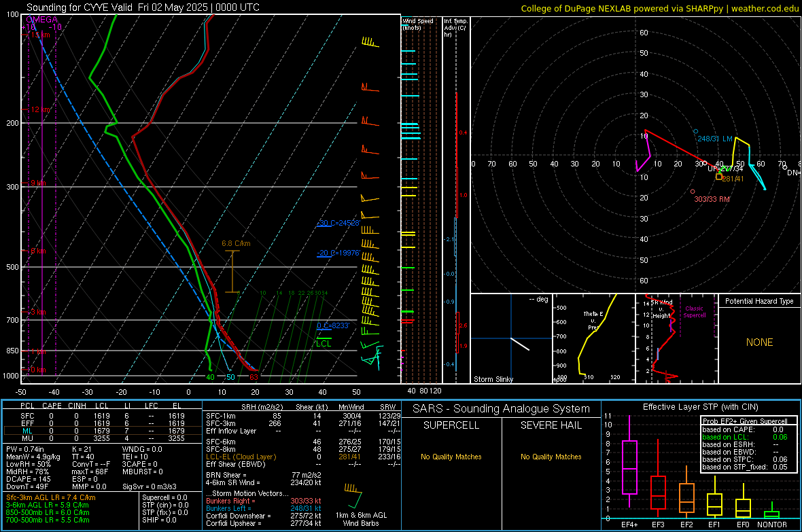The image size is (802, 532).
Task: Click the Sfc-3km AGL LR = 7.4 C/km line
Action: 51,498
